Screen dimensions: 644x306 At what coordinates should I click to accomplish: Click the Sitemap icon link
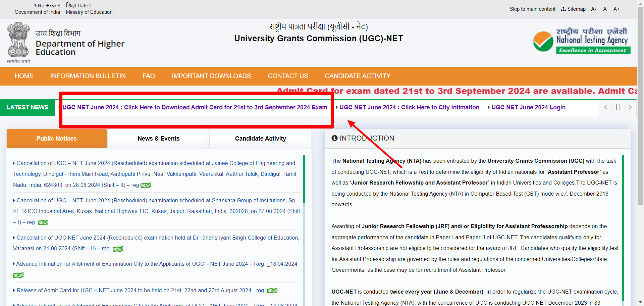[x=573, y=9]
